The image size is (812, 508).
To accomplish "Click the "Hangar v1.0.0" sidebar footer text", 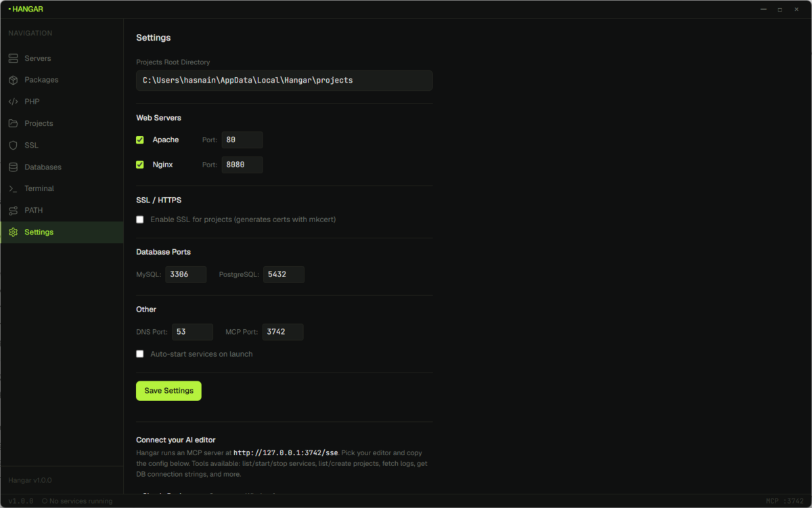I will [x=30, y=480].
